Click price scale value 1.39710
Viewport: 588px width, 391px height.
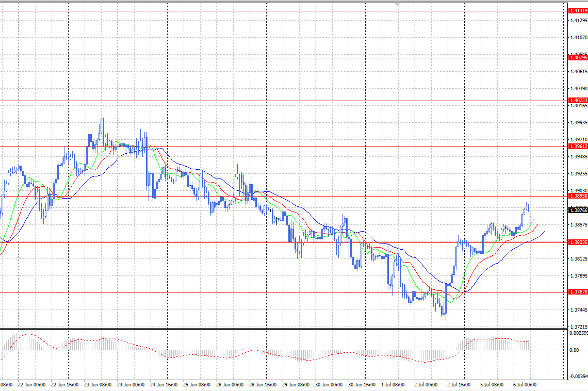click(579, 140)
